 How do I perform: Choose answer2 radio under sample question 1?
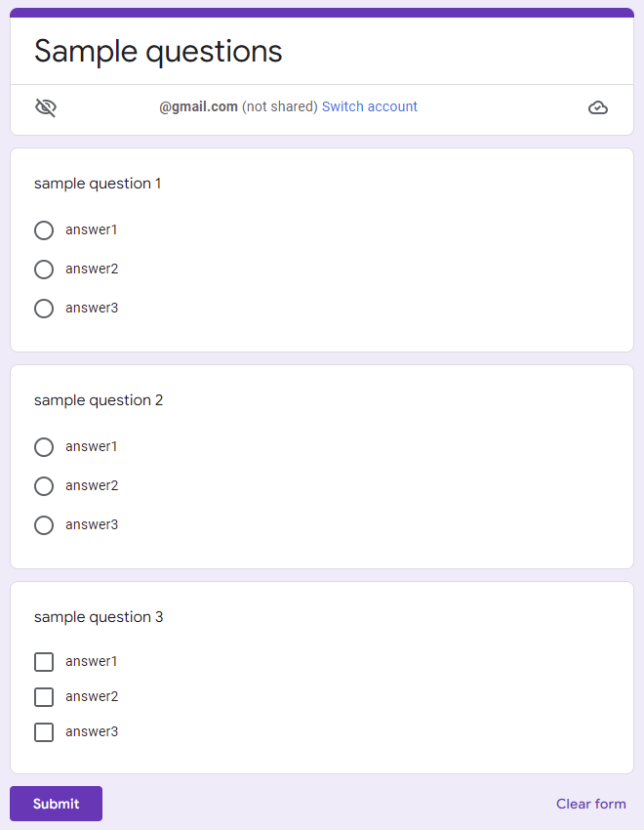tap(44, 270)
